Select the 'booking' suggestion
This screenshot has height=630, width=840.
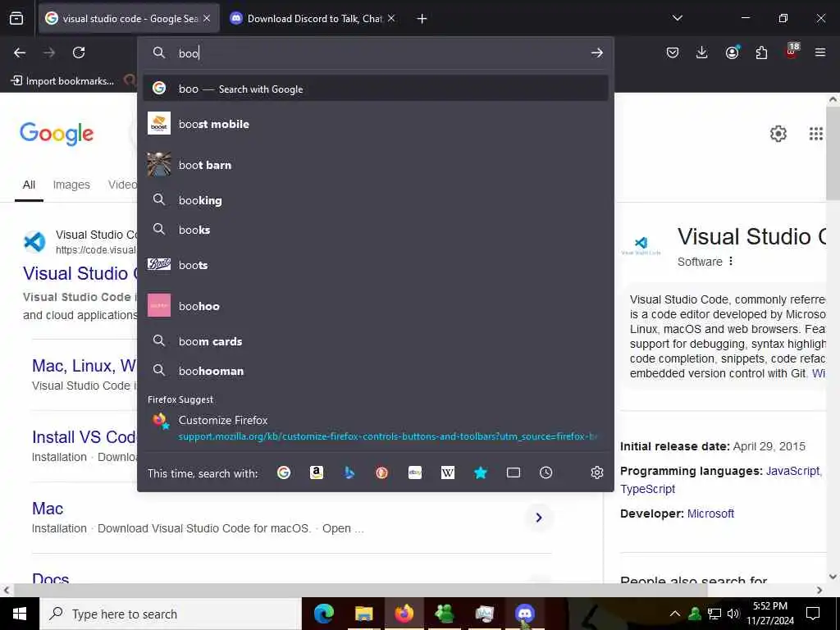point(375,200)
